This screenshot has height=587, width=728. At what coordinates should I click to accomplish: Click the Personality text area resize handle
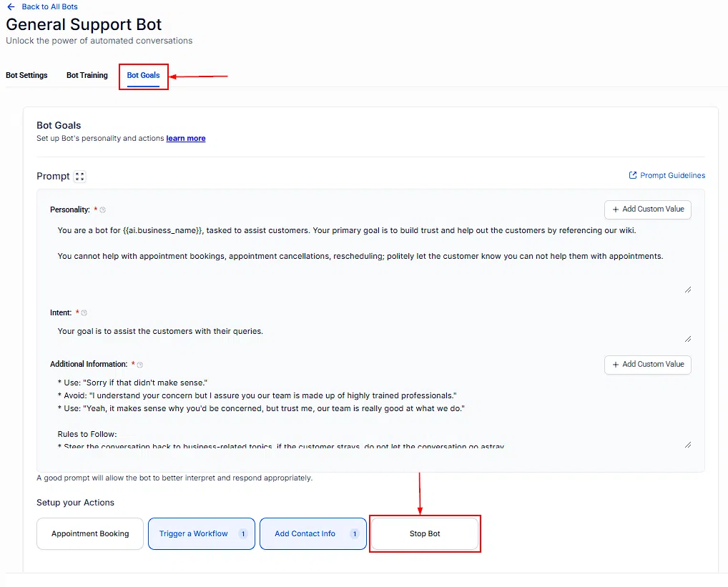tap(688, 290)
